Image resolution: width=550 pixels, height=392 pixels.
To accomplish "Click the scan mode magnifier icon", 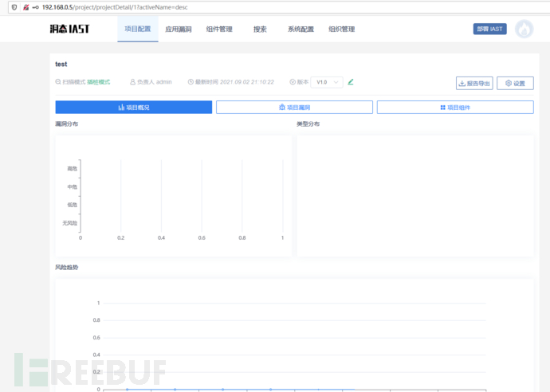I will 57,82.
